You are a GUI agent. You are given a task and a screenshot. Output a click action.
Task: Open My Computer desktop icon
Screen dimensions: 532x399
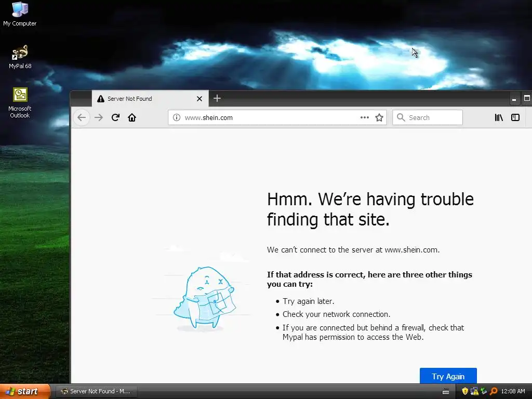point(20,14)
